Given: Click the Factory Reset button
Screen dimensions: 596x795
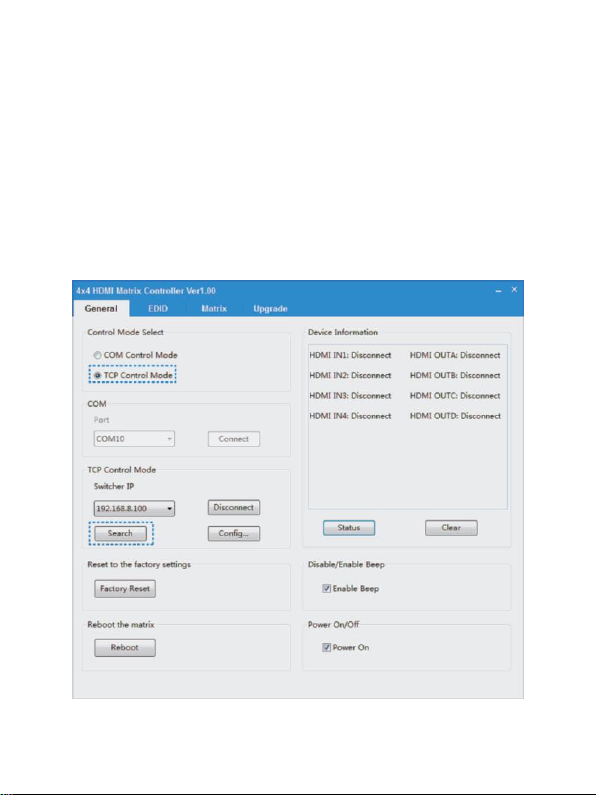Looking at the screenshot, I should coord(125,589).
